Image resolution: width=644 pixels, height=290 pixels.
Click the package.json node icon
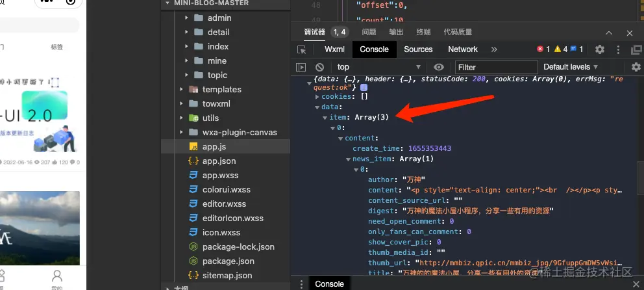point(193,261)
